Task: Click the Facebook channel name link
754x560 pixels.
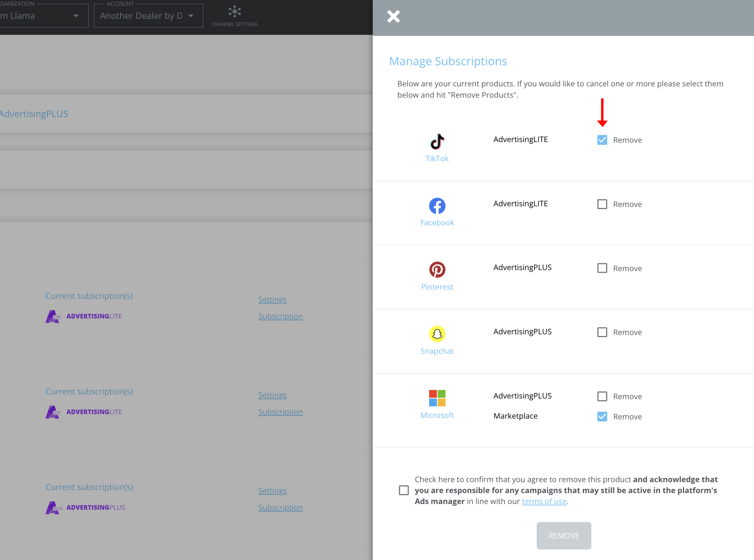Action: tap(437, 223)
